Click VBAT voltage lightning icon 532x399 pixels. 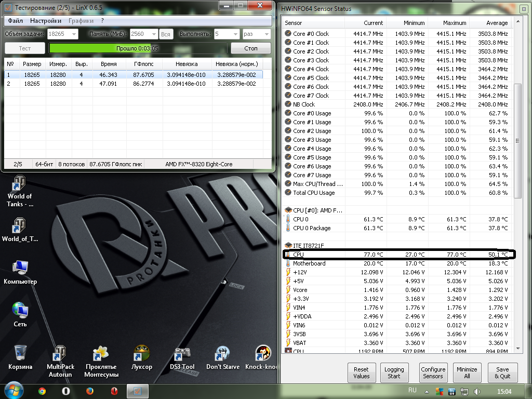[x=288, y=342]
